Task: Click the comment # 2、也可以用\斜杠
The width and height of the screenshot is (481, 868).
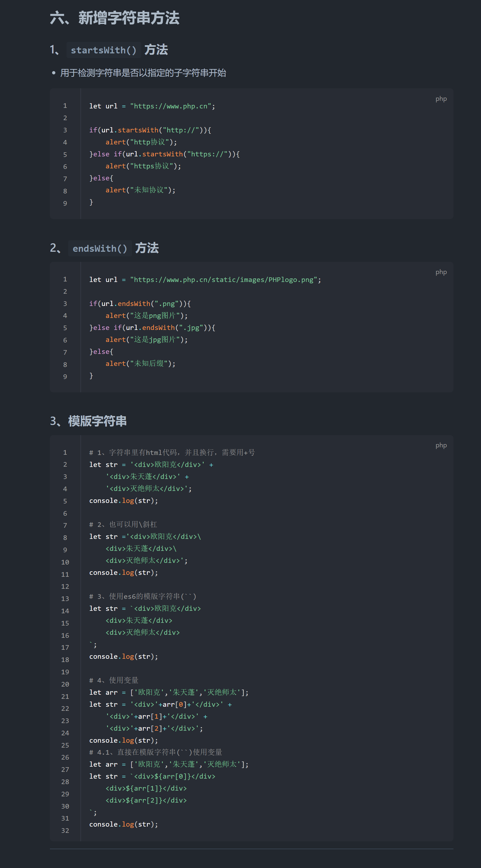Action: click(x=123, y=524)
